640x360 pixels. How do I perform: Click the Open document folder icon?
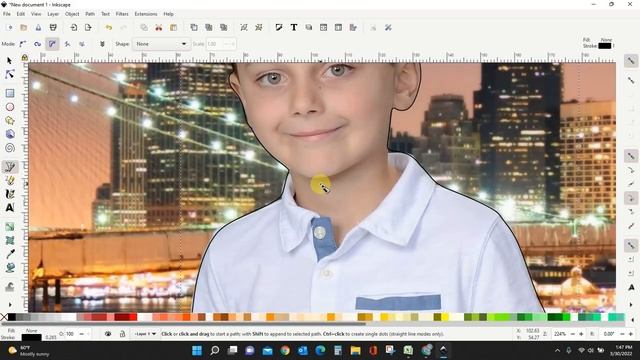click(24, 27)
